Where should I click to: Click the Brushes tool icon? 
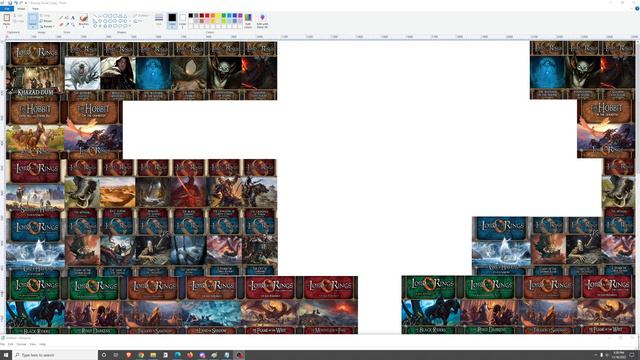pyautogui.click(x=84, y=18)
